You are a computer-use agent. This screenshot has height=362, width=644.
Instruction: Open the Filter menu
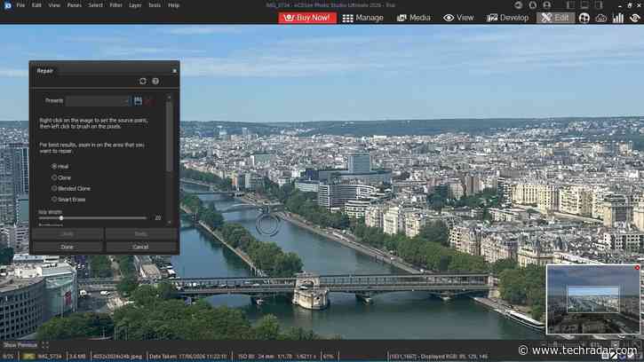click(x=115, y=5)
